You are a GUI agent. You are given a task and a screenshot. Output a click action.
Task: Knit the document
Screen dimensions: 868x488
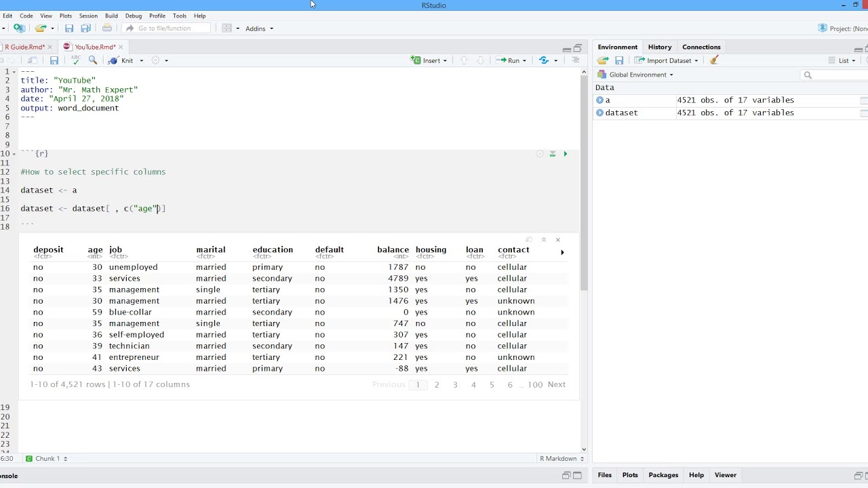tap(121, 60)
